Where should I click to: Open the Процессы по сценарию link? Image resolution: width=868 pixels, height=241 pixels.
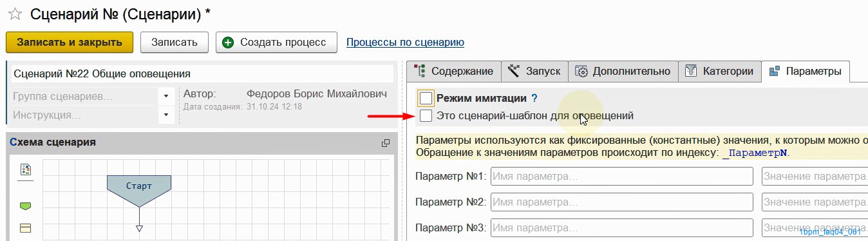point(405,43)
